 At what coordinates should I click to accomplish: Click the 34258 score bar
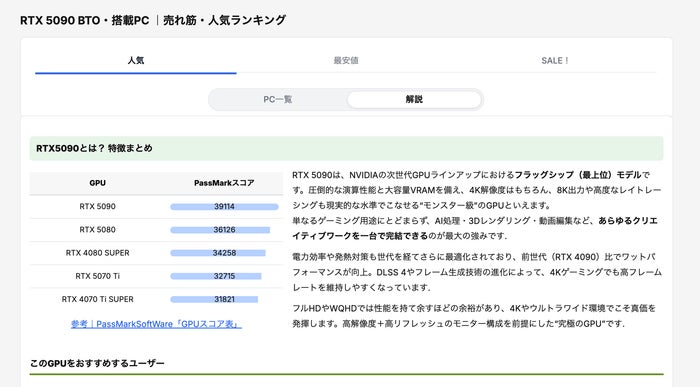218,253
